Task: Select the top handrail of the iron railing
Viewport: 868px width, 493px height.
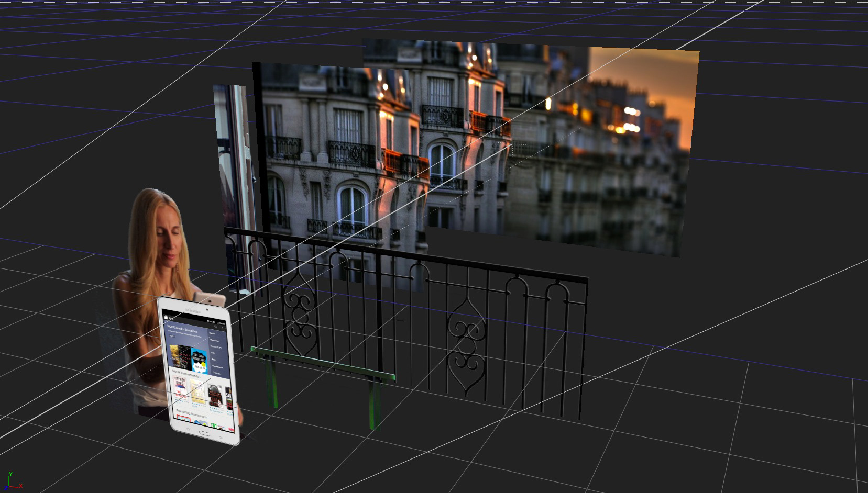Action: point(406,254)
